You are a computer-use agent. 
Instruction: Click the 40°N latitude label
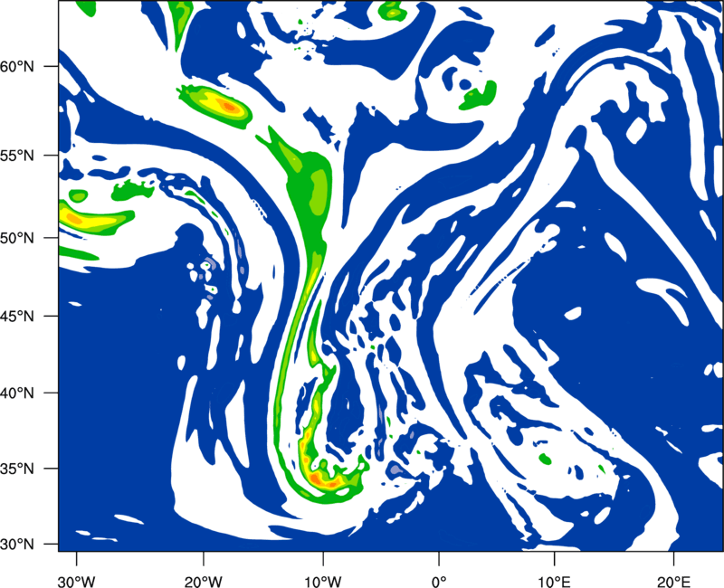click(17, 394)
